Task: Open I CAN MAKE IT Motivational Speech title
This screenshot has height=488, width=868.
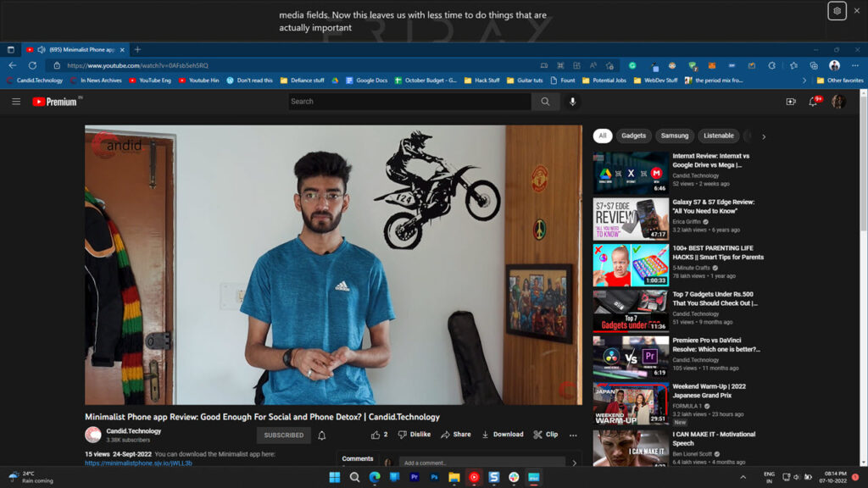Action: point(714,439)
